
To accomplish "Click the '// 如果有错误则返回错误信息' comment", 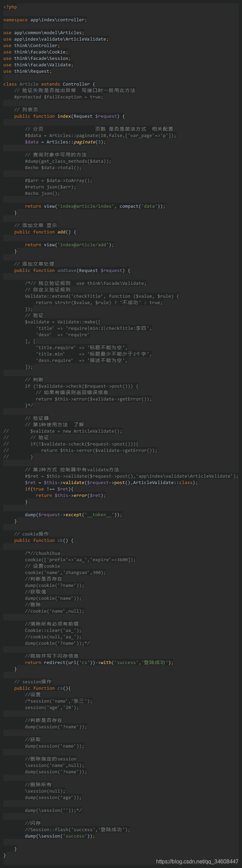I will [72, 393].
